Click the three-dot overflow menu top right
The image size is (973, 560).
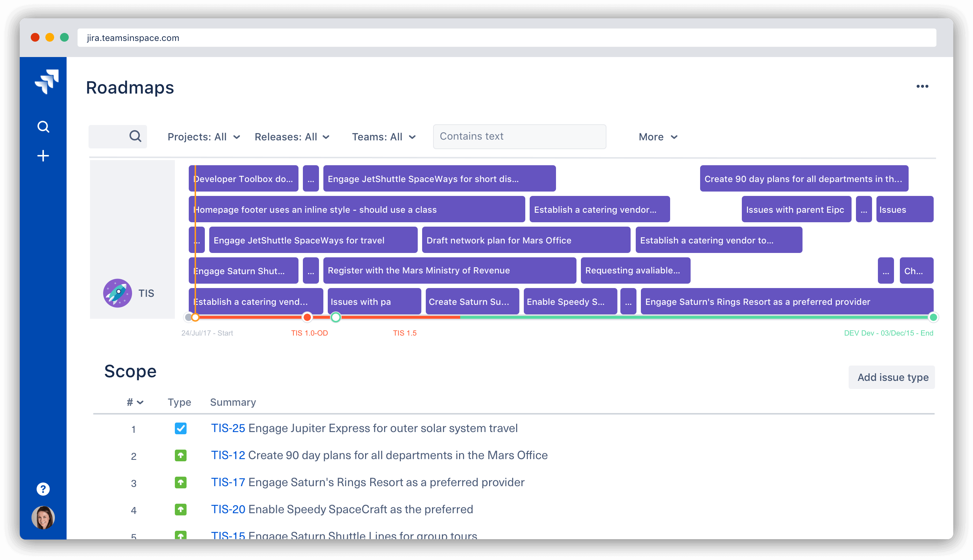tap(922, 87)
